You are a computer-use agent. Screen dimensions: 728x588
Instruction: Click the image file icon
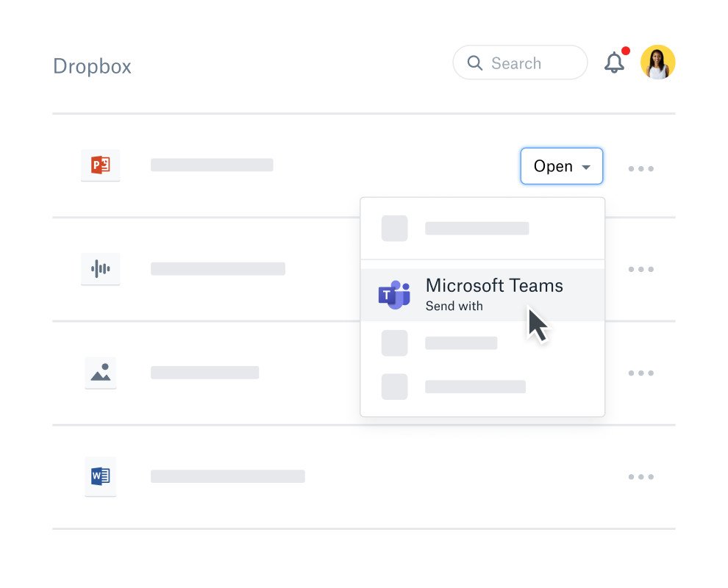click(x=100, y=373)
